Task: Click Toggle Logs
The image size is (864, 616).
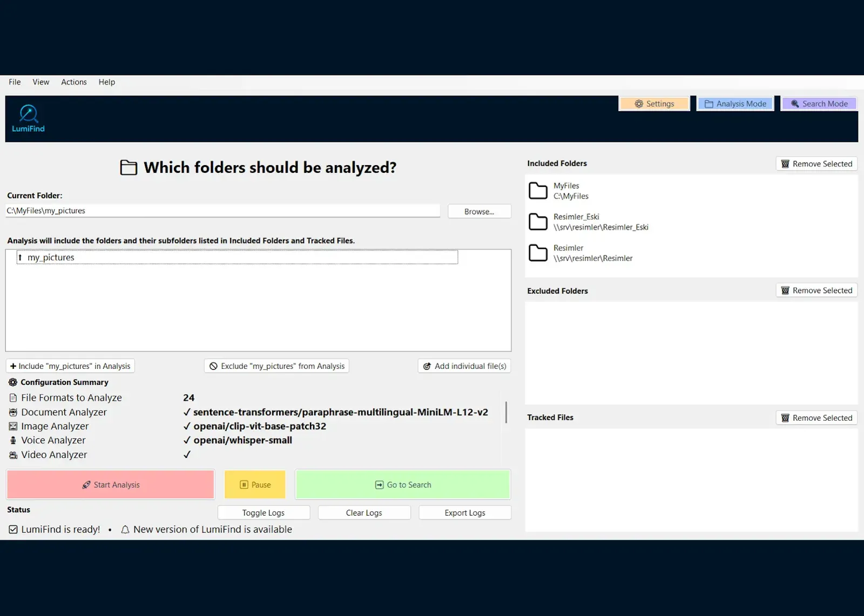Action: pos(264,513)
